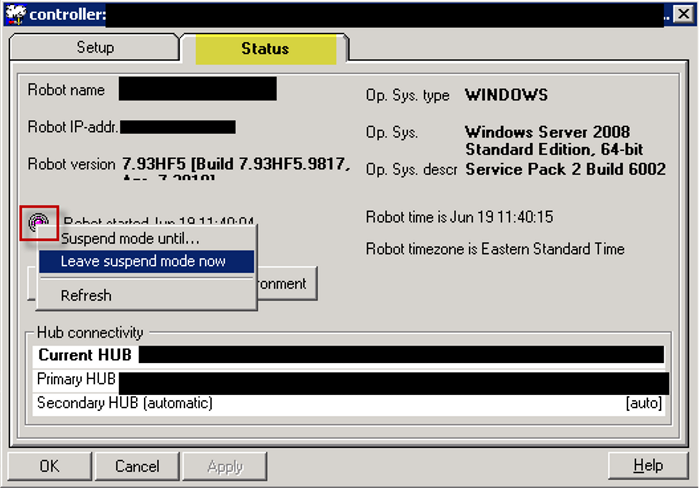The image size is (700, 488).
Task: Select the Primary HUB row
Action: click(350, 380)
